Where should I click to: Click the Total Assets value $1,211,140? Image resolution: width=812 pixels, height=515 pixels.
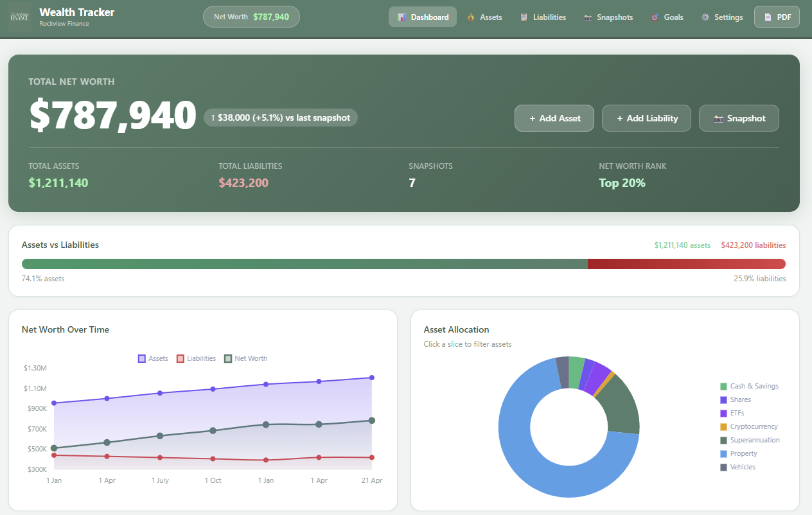(x=58, y=182)
